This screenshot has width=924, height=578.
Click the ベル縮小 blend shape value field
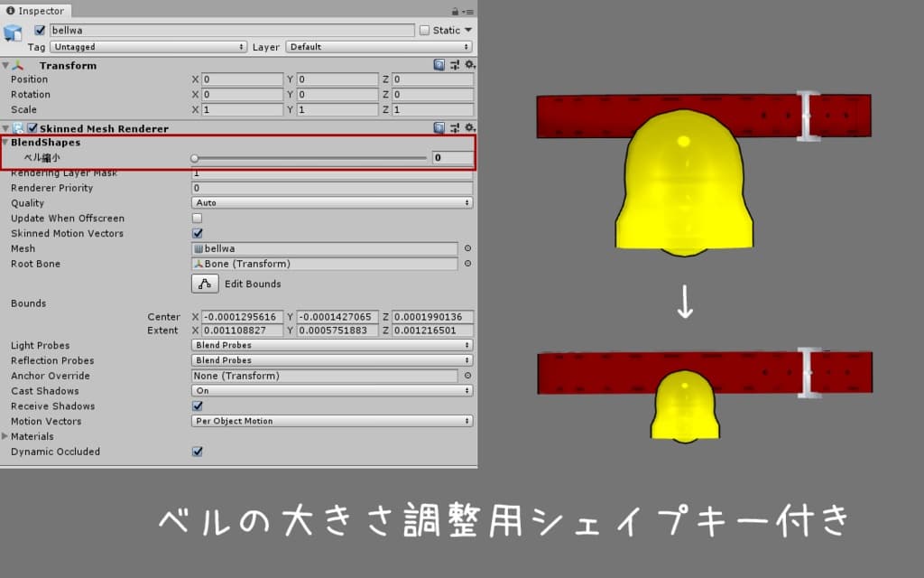[452, 157]
